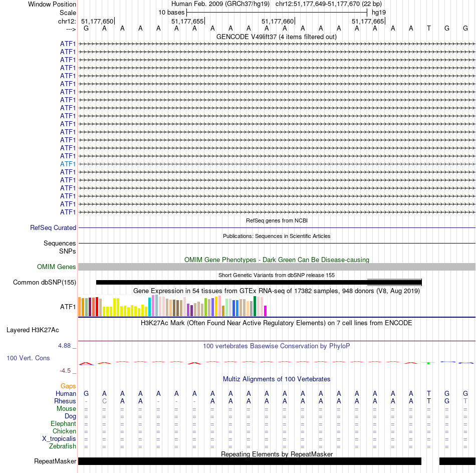Click the Scale track label
This screenshot has width=476, height=473.
[x=68, y=13]
